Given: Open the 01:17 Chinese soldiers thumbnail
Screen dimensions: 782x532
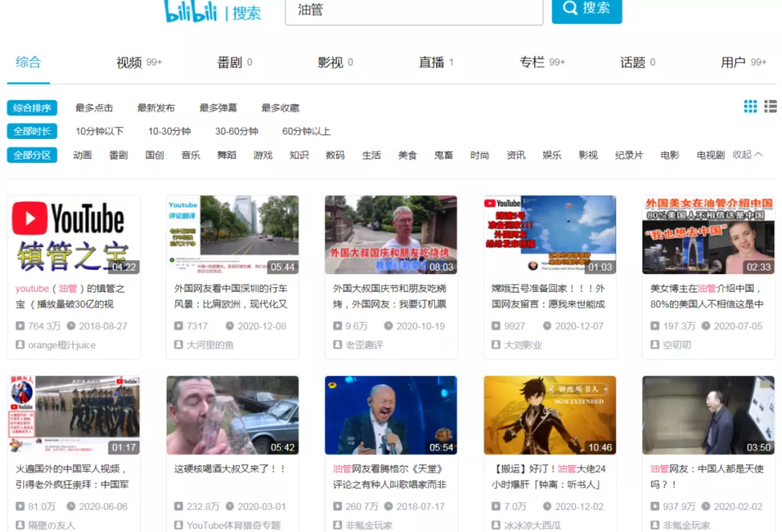Looking at the screenshot, I should [74, 415].
